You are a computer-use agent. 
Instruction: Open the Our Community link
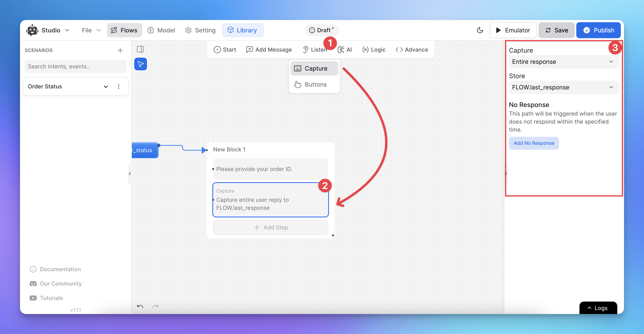pos(56,283)
